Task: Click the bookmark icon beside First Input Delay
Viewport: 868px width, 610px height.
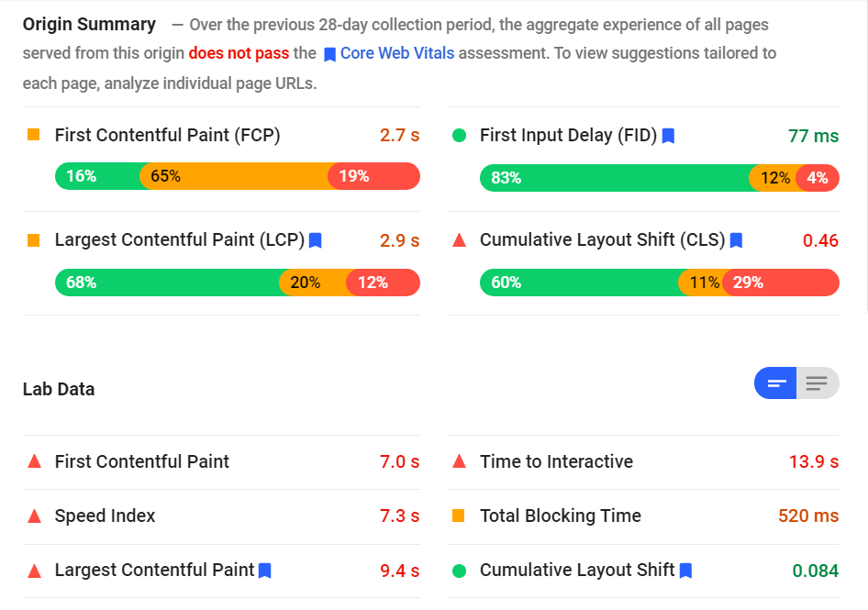Action: pyautogui.click(x=668, y=136)
